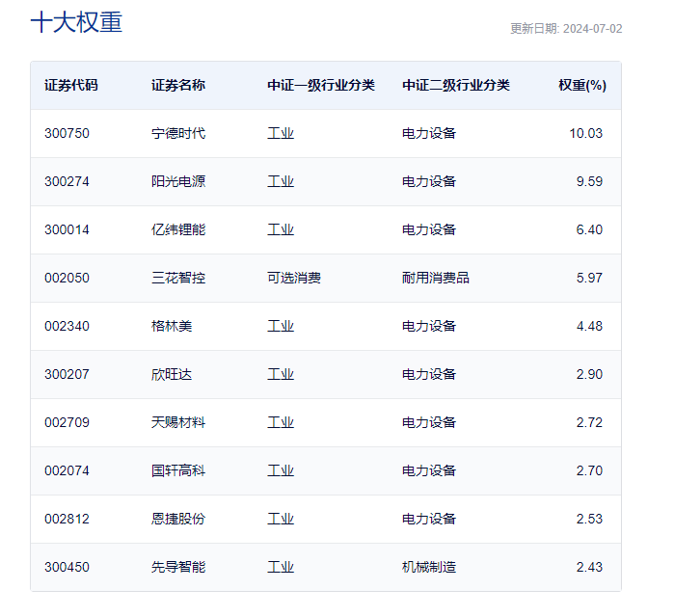The height and width of the screenshot is (616, 674).
Task: Click 工业 in the 欣旺达 row
Action: 281,374
